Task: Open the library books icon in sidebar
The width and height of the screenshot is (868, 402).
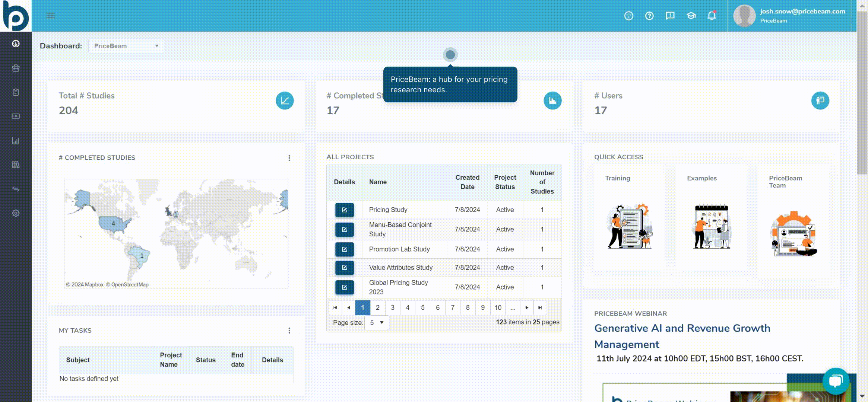Action: click(x=16, y=165)
